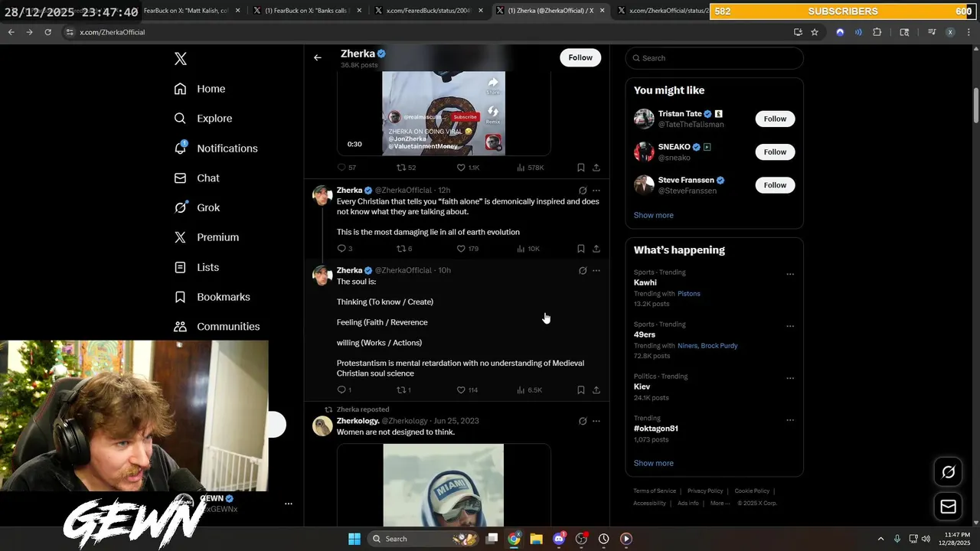Open Chrome from the Windows taskbar
Image resolution: width=980 pixels, height=551 pixels.
514,539
